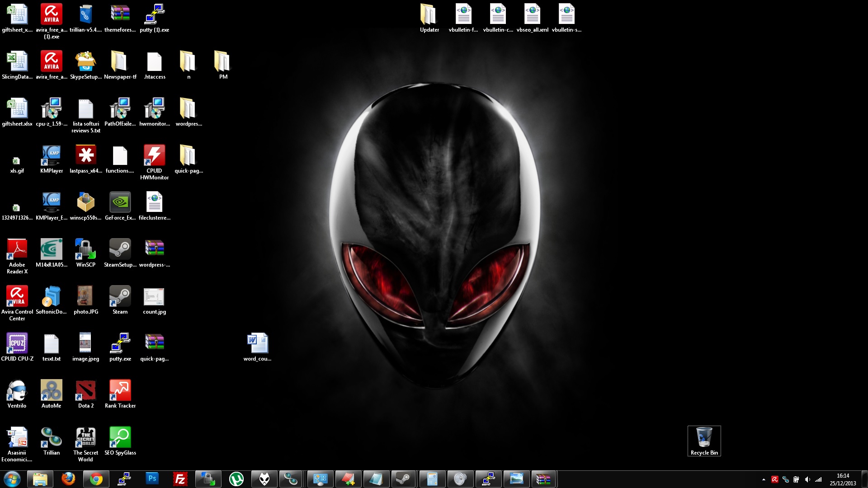The height and width of the screenshot is (488, 868).
Task: Click the Chrome taskbar icon
Action: [x=96, y=479]
